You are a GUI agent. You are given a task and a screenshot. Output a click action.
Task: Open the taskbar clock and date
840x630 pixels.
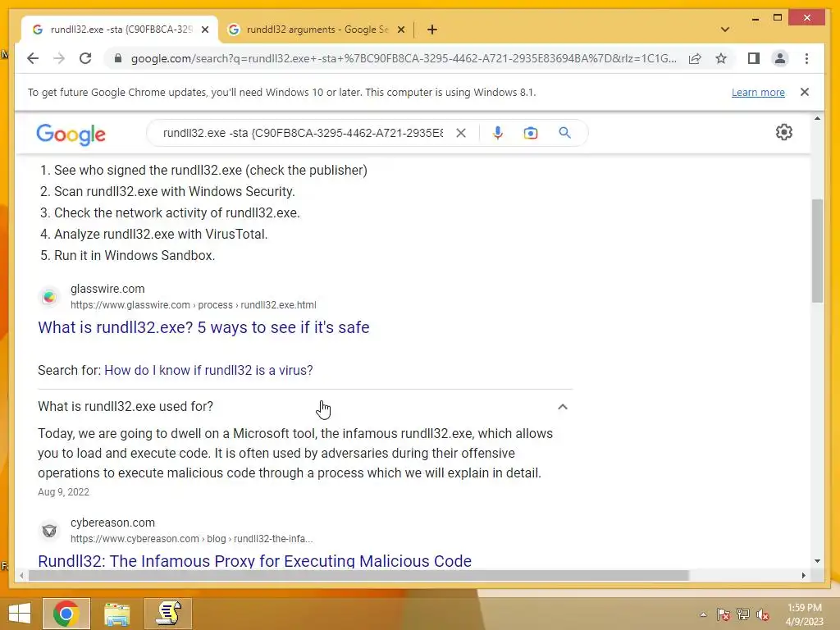pos(804,614)
